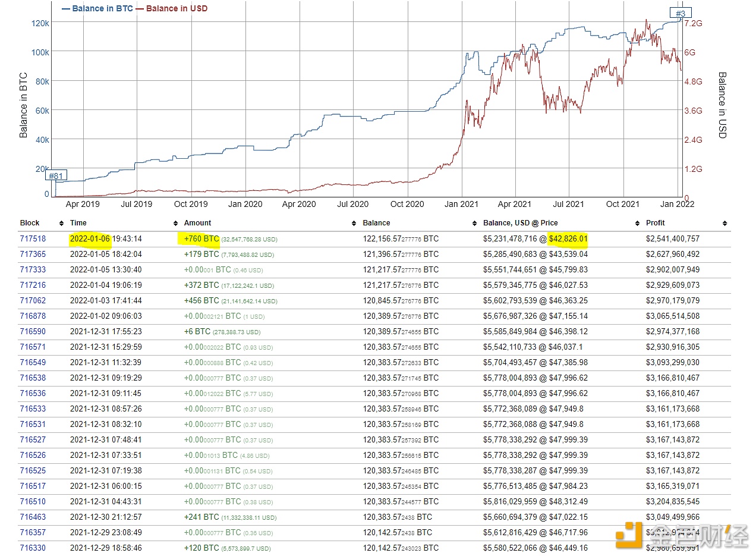
Task: Toggle the Balance in USD legend series
Action: (172, 9)
